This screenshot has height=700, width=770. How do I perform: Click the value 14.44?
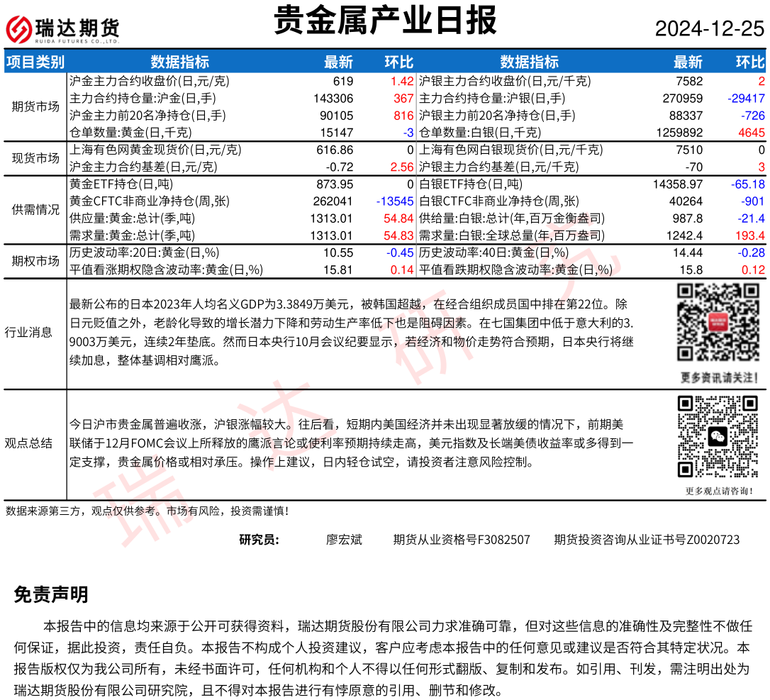688,253
